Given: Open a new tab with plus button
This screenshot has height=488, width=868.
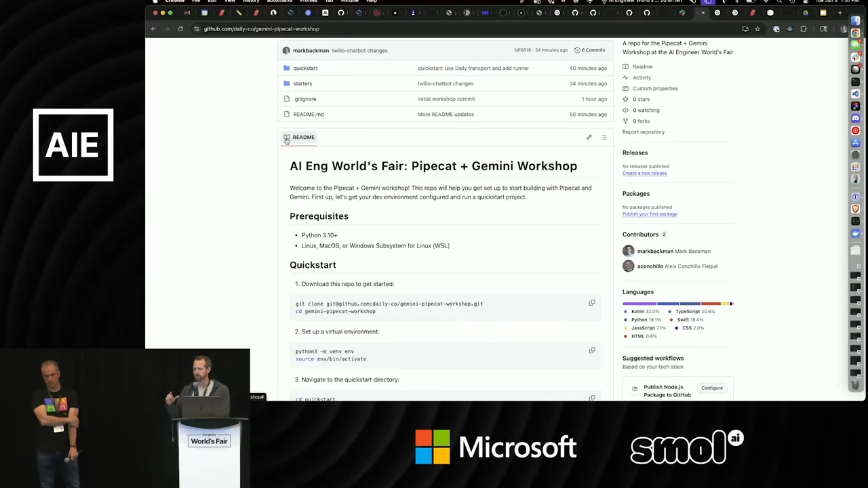Looking at the screenshot, I should (x=840, y=13).
